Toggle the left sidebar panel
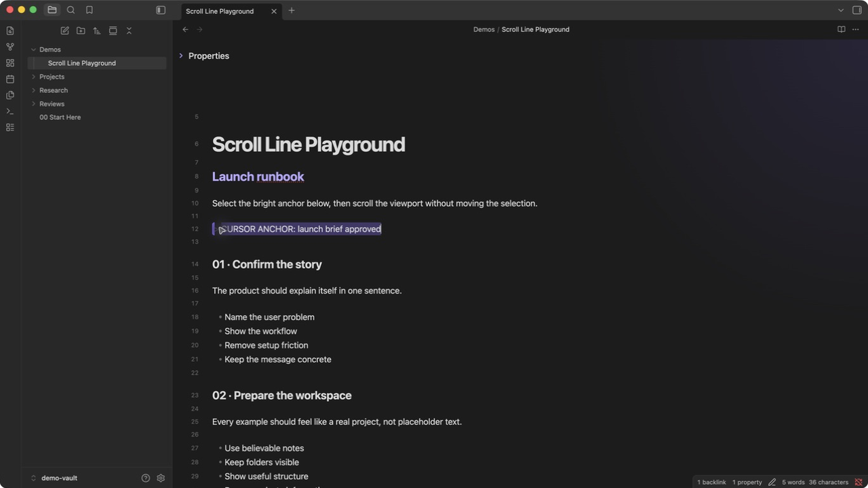 tap(161, 10)
